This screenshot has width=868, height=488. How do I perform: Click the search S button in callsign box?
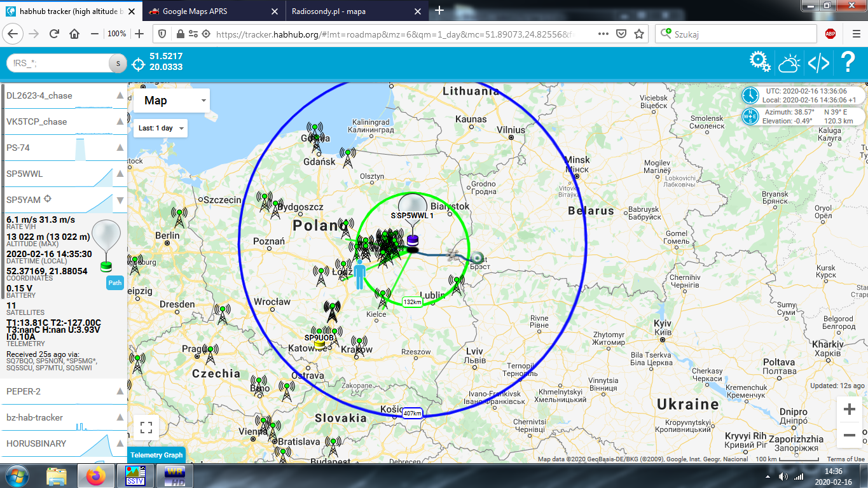point(117,63)
